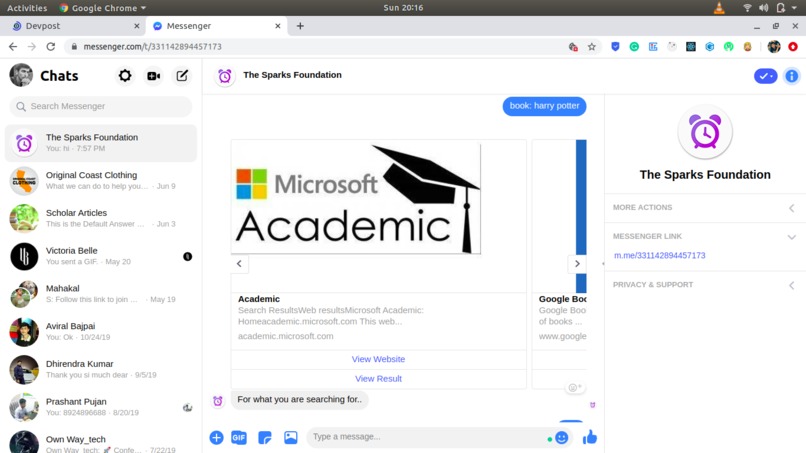The height and width of the screenshot is (453, 806).
Task: Click the Search Messenger field
Action: [101, 106]
